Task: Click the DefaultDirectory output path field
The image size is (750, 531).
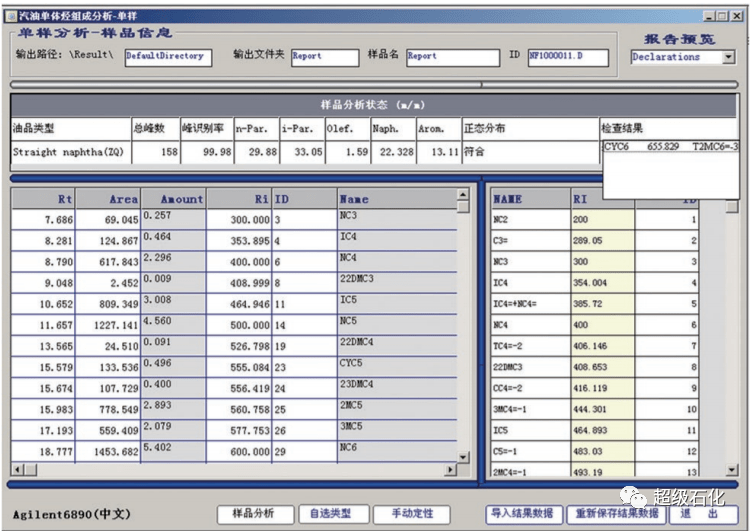Action: (168, 57)
